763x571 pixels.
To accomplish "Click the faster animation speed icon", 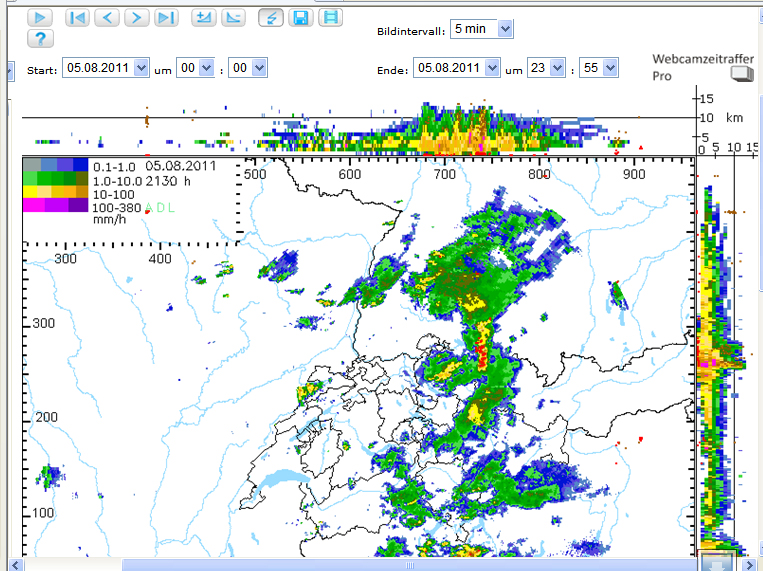I will pyautogui.click(x=204, y=17).
